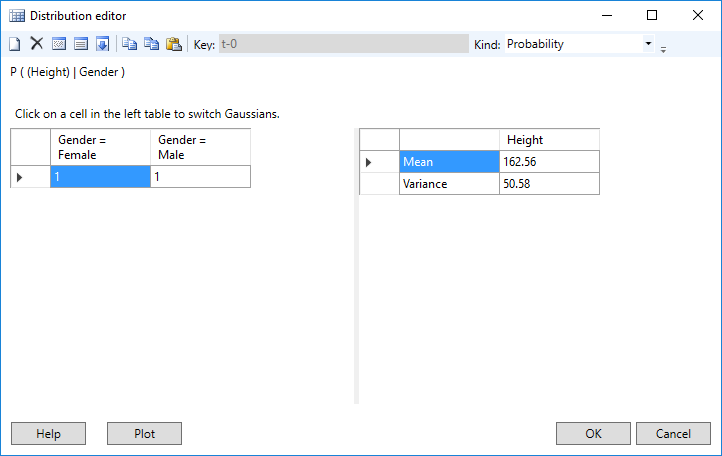Select the Gender = Male value cell

(200, 176)
